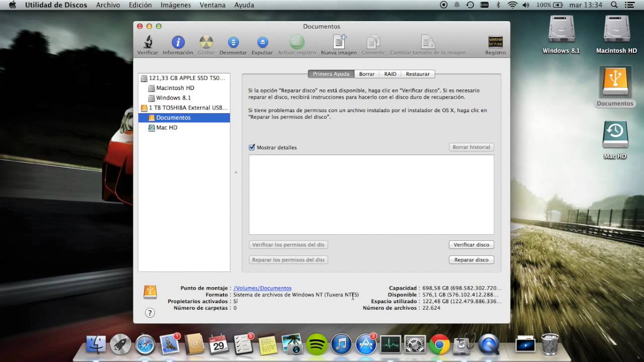The height and width of the screenshot is (362, 644).
Task: Click the help question mark button
Action: (x=149, y=313)
